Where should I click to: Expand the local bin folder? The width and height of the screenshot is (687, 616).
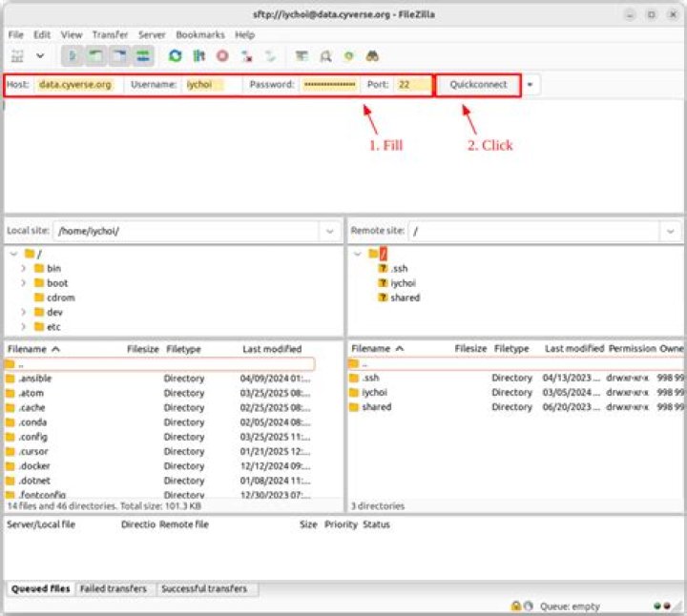[23, 268]
